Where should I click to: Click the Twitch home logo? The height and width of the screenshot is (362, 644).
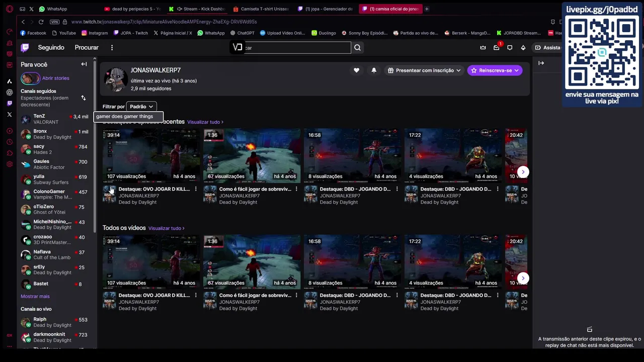(x=25, y=47)
